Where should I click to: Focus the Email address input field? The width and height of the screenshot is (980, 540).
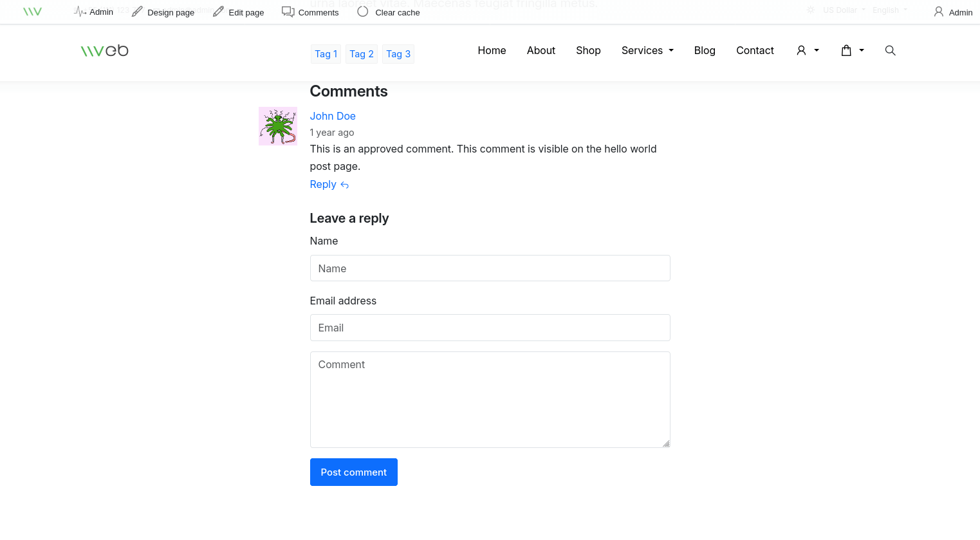tap(490, 328)
